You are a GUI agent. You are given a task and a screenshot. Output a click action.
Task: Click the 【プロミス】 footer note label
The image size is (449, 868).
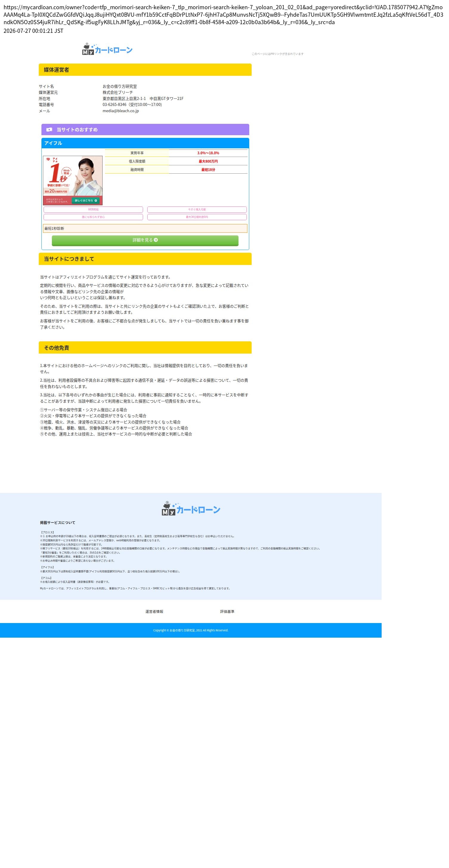click(47, 532)
